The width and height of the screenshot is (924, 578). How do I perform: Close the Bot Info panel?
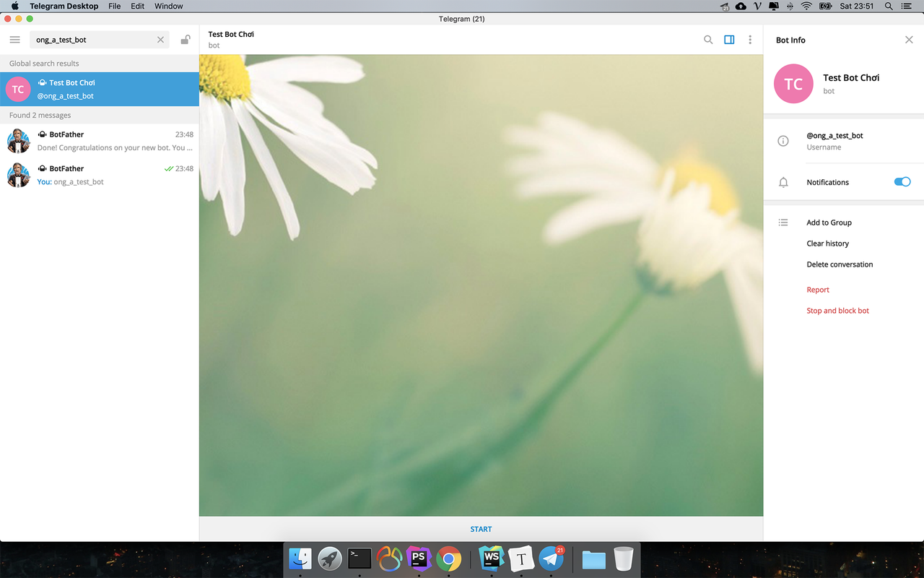(909, 40)
